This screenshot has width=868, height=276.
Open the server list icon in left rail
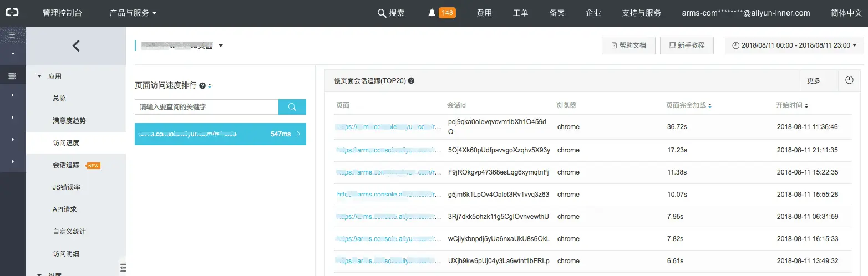coord(12,76)
